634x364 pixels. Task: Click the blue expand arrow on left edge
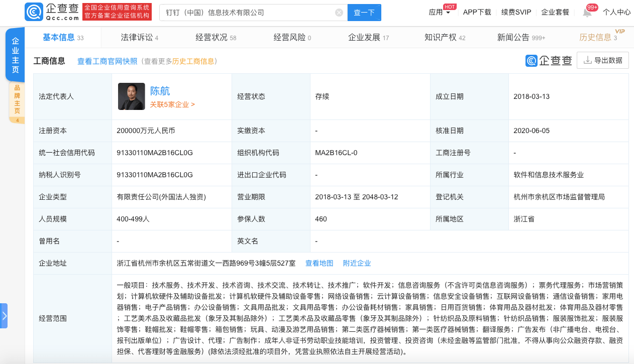coord(4,316)
